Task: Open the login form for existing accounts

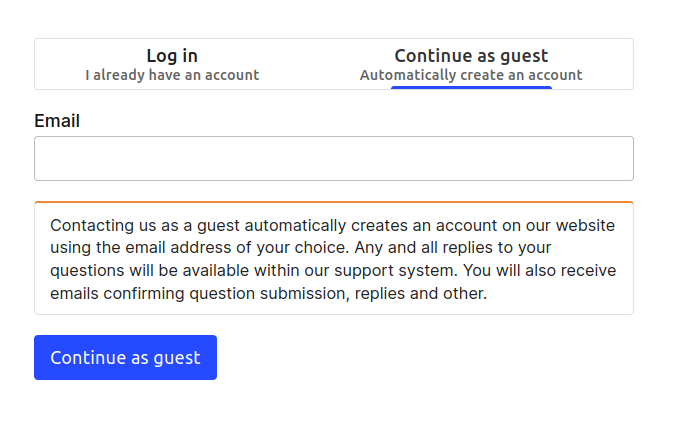Action: (172, 64)
